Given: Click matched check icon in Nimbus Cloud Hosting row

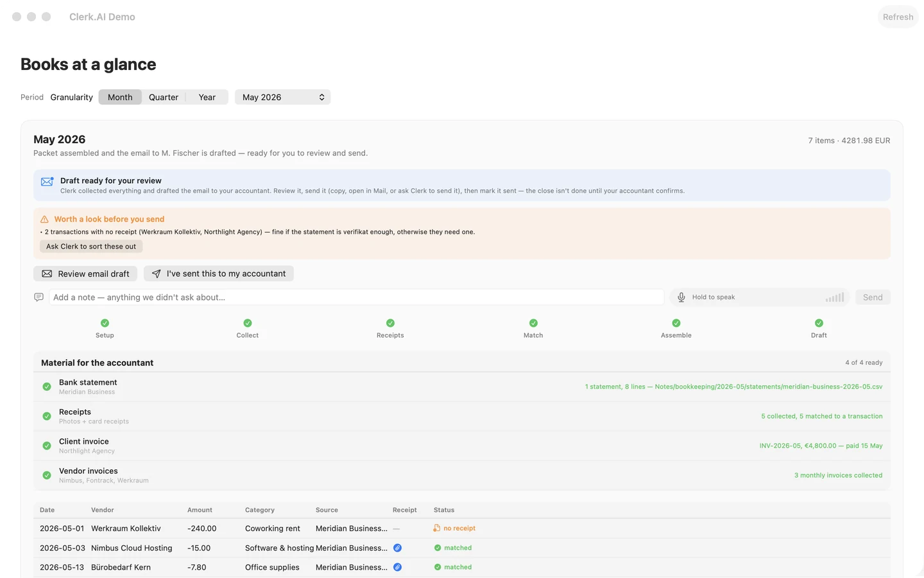Looking at the screenshot, I should (438, 548).
